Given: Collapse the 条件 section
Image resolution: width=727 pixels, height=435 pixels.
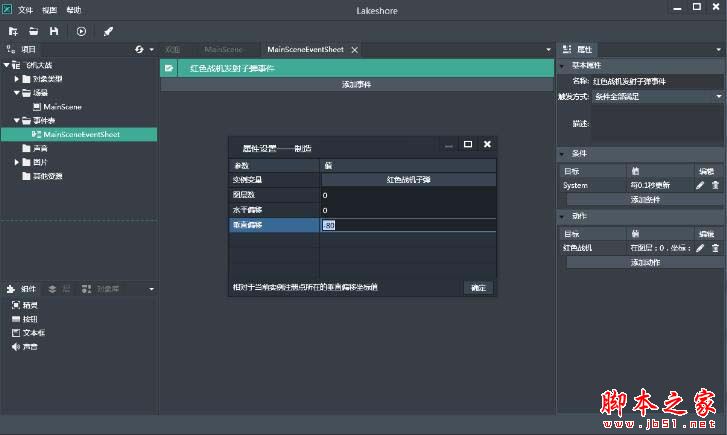Looking at the screenshot, I should 562,154.
